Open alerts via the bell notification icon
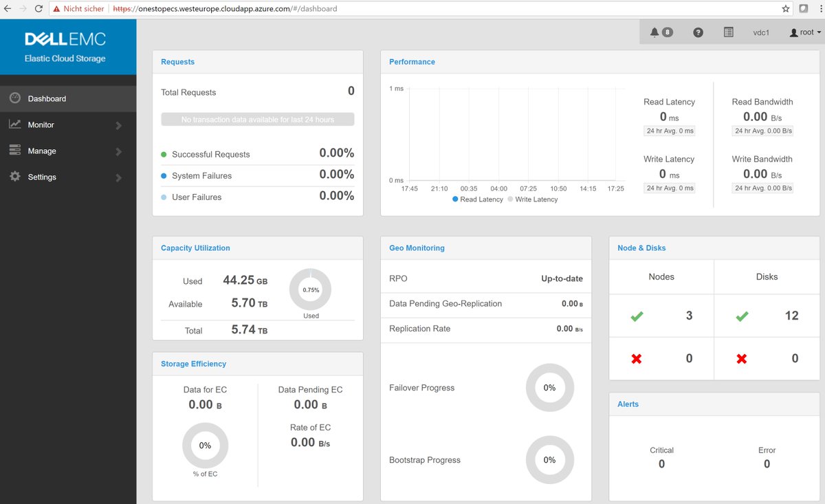Image resolution: width=825 pixels, height=504 pixels. point(655,32)
